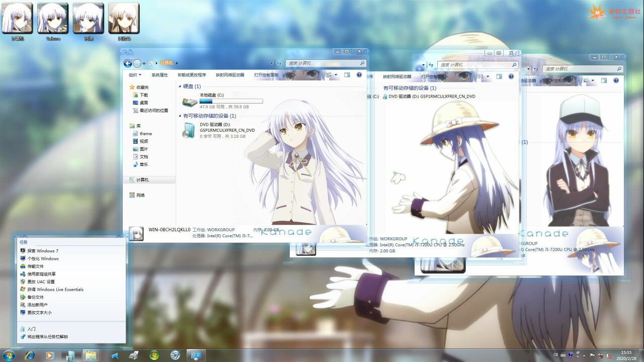Collapse the 硬盘 (1) group
The image size is (644, 362).
point(180,86)
